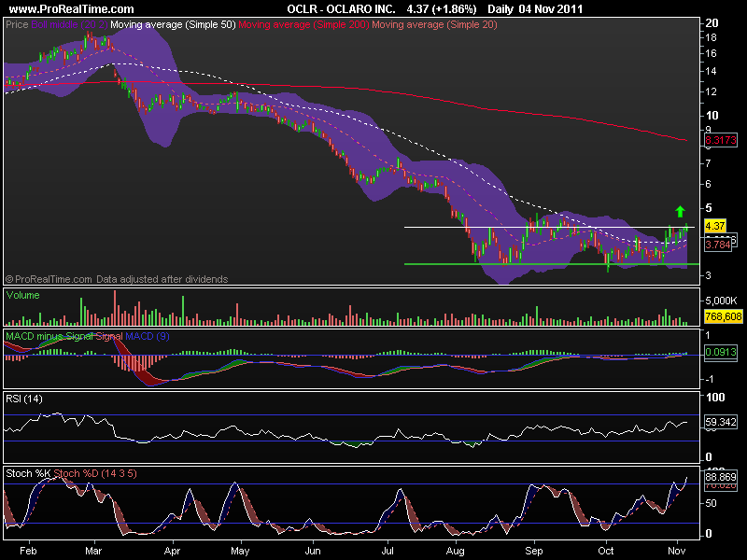Click the OCLR - OCLARO INC. title

pos(341,9)
